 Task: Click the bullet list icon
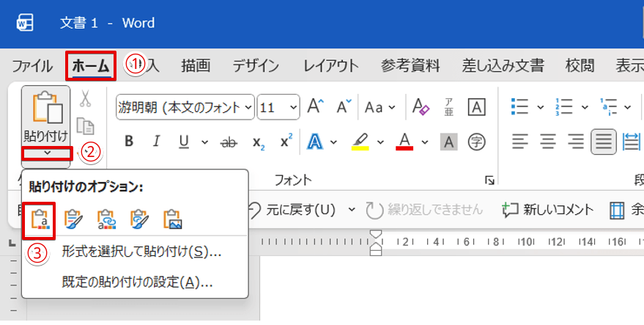(520, 106)
